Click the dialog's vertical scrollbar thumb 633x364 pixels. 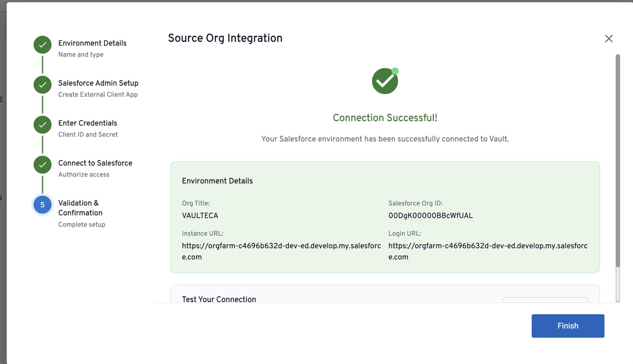click(618, 161)
